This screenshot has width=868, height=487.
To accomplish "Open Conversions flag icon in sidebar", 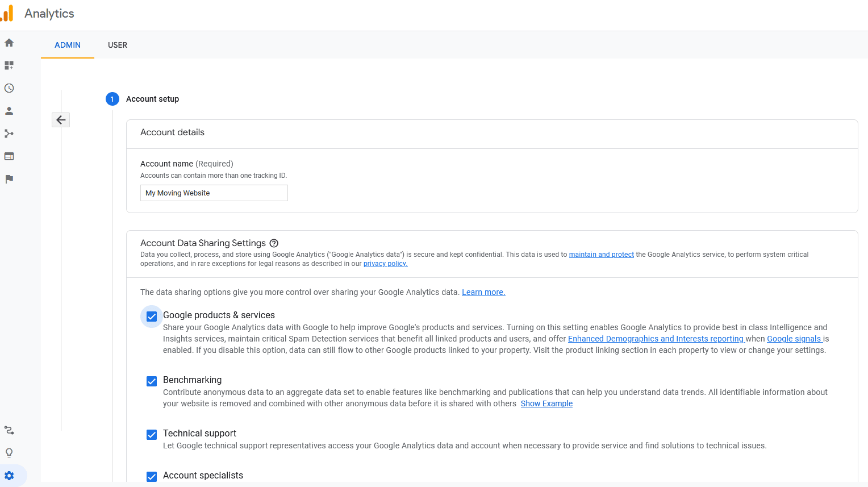I will (x=9, y=179).
